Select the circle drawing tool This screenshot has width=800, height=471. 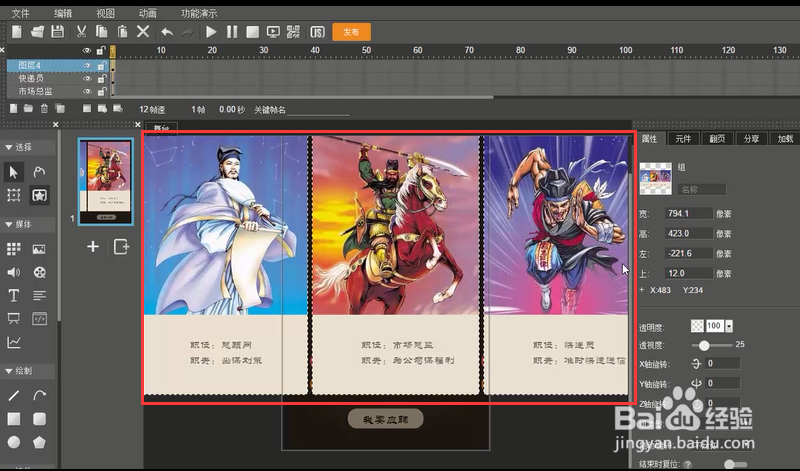click(x=14, y=442)
